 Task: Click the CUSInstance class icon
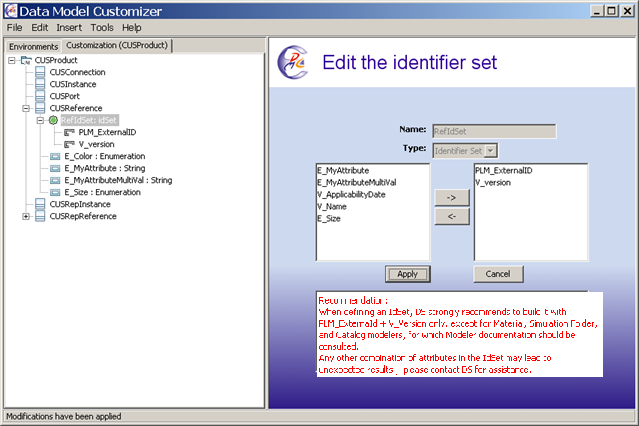pos(40,84)
